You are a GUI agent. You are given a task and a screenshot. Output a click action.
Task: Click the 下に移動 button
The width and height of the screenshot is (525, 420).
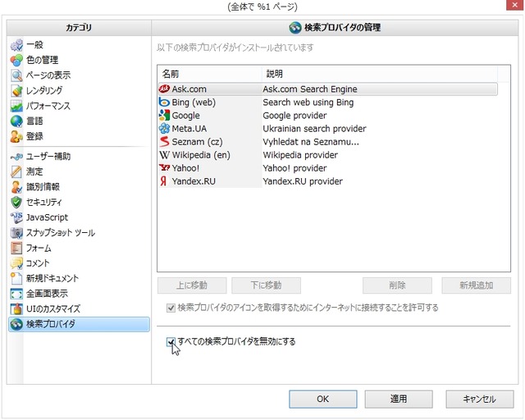(x=266, y=285)
